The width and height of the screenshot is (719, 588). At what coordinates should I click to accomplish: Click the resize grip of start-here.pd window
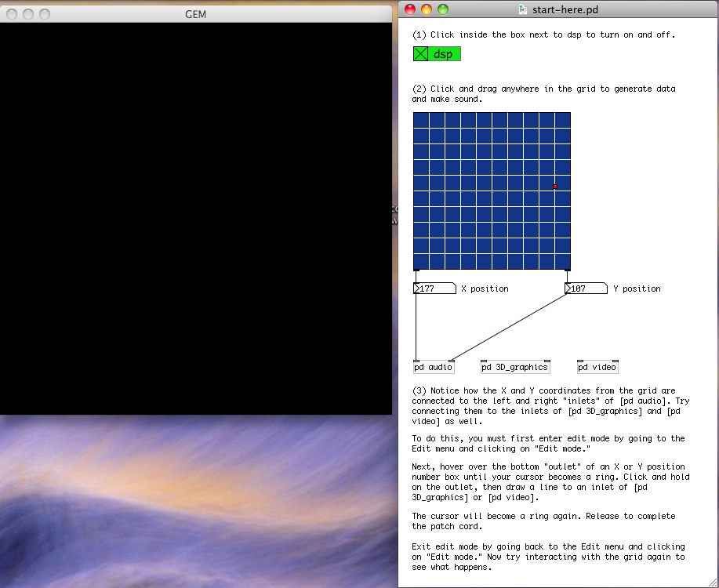pos(714,583)
